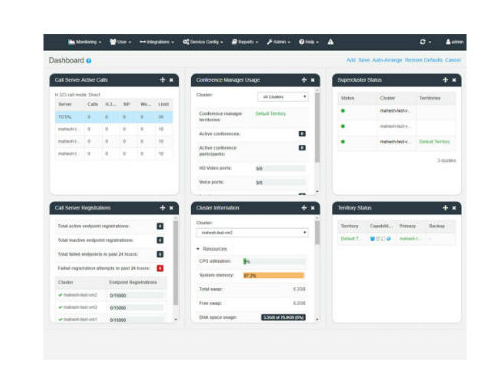This screenshot has height=376, width=501.
Task: Close the Call Server Registrations panel
Action: pos(171,208)
